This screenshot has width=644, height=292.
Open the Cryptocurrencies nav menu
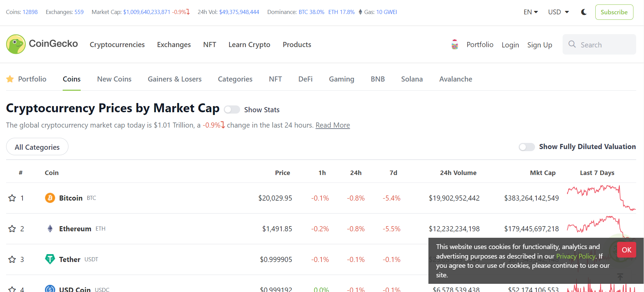[117, 45]
